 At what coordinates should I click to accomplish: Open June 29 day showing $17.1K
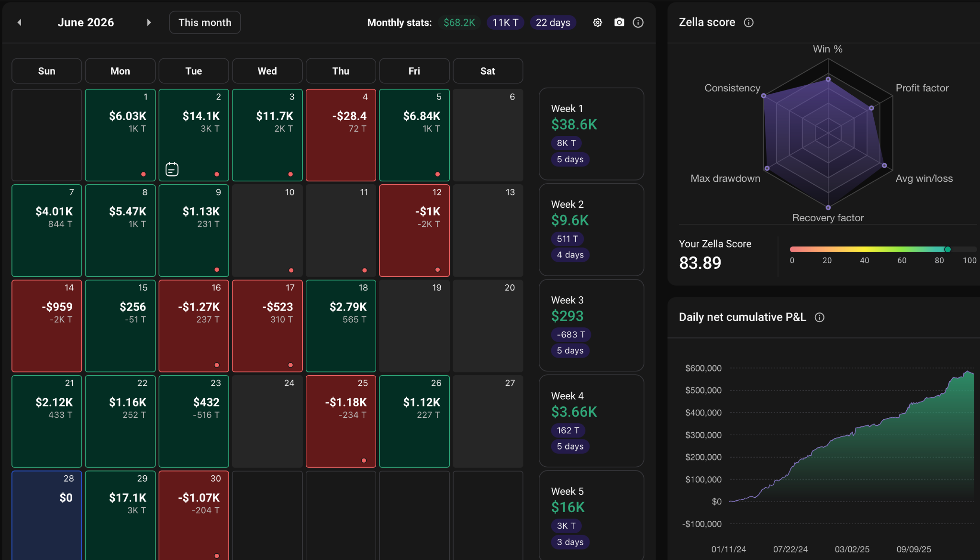pos(120,515)
